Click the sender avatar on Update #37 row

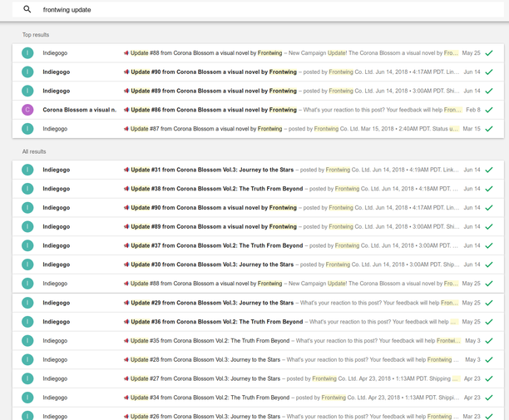coord(27,245)
